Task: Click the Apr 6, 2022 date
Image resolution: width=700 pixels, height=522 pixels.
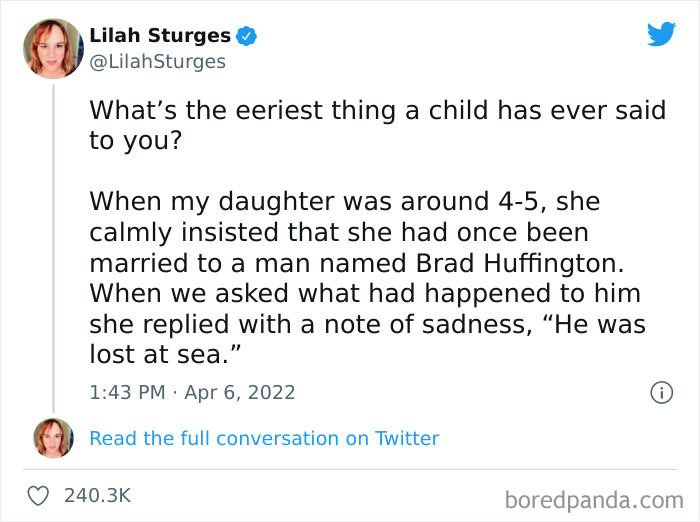Action: (x=240, y=393)
